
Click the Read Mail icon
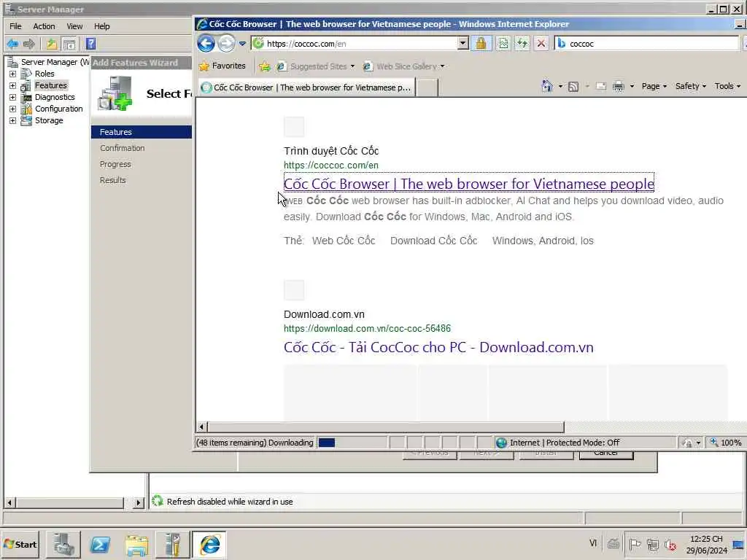click(x=601, y=86)
